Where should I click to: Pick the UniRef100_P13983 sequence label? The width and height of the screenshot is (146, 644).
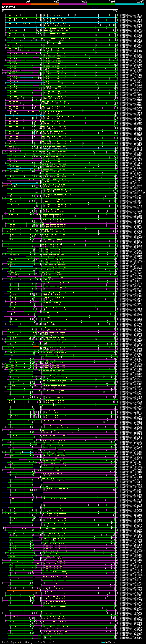click(x=131, y=186)
